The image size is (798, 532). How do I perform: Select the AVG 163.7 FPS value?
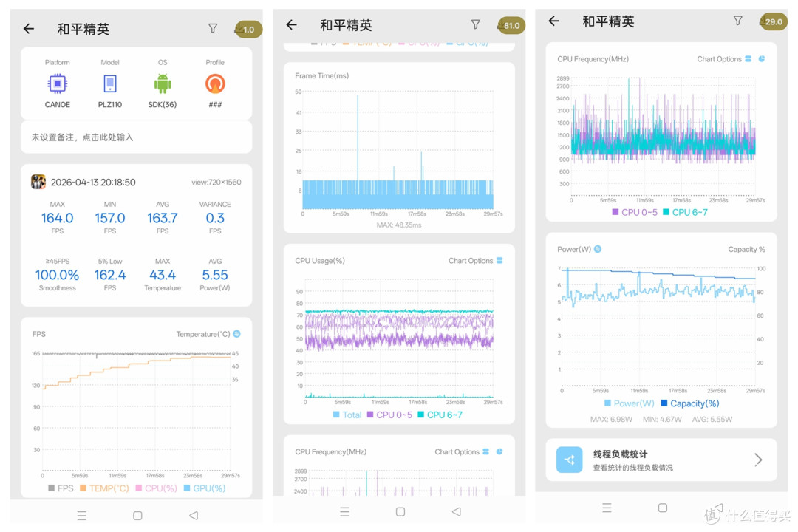tap(163, 218)
